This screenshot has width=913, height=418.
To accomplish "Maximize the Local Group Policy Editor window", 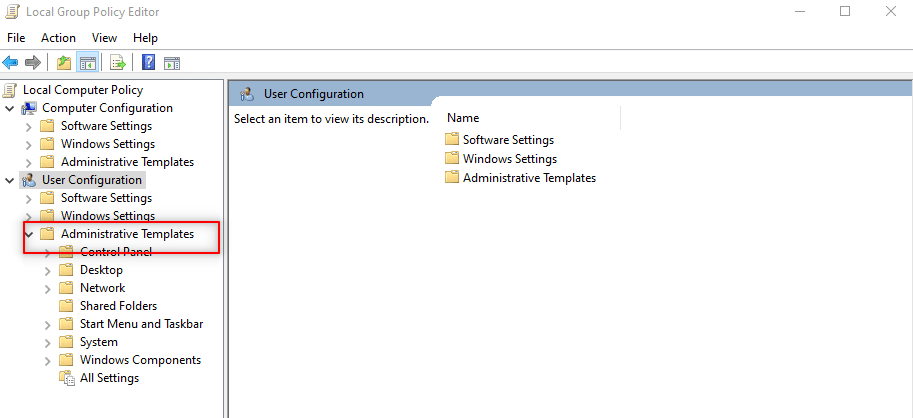I will [x=845, y=11].
